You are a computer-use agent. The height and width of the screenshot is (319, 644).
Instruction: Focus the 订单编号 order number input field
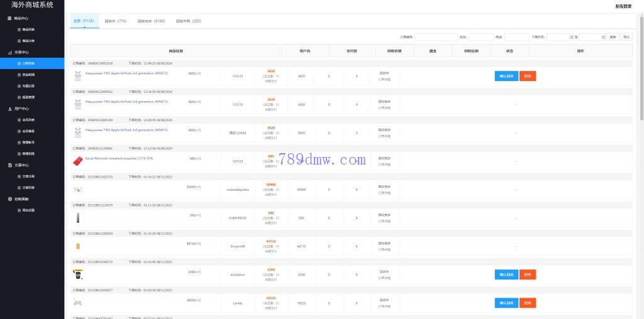pyautogui.click(x=436, y=37)
